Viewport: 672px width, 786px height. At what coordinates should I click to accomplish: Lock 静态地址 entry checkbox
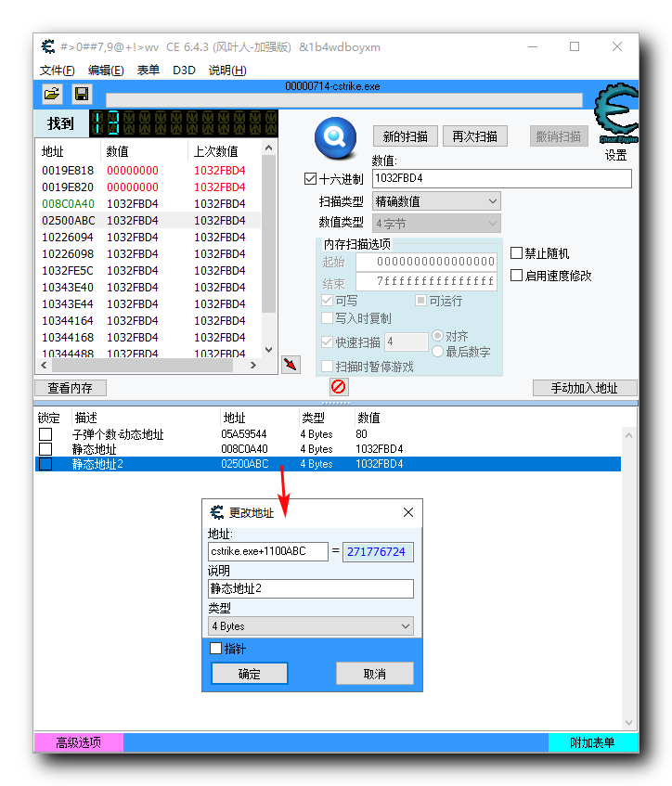pyautogui.click(x=45, y=448)
